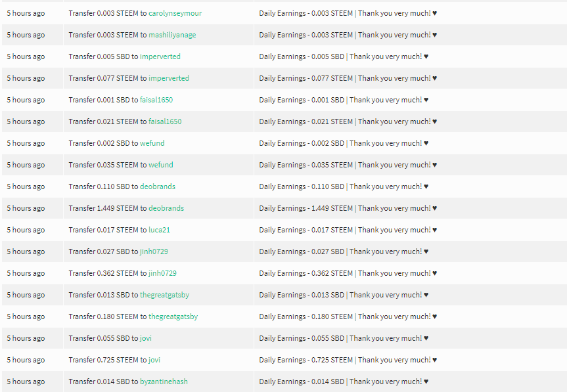Click 'Transfer 0.014 SBD to' text

click(x=103, y=382)
